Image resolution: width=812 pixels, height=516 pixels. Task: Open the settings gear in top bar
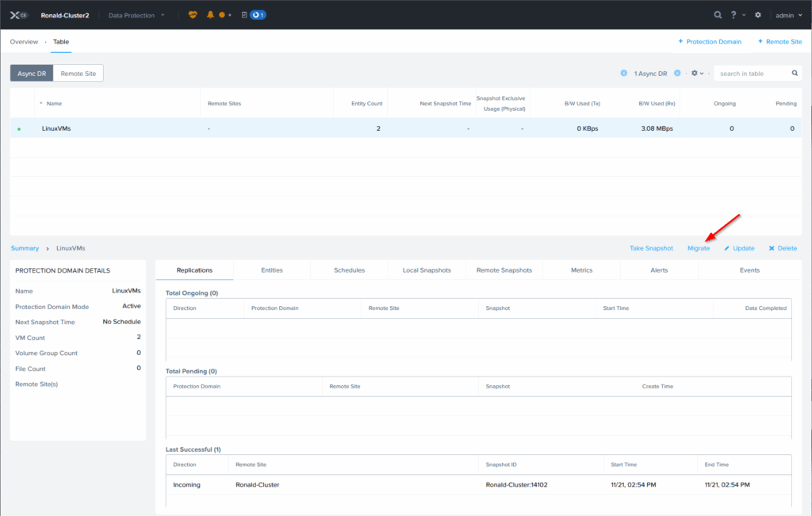coord(758,15)
